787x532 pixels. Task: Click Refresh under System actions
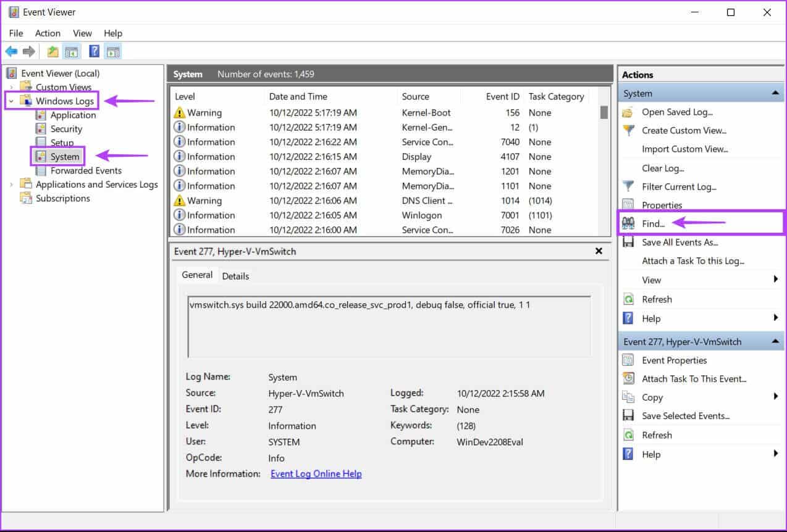tap(657, 299)
